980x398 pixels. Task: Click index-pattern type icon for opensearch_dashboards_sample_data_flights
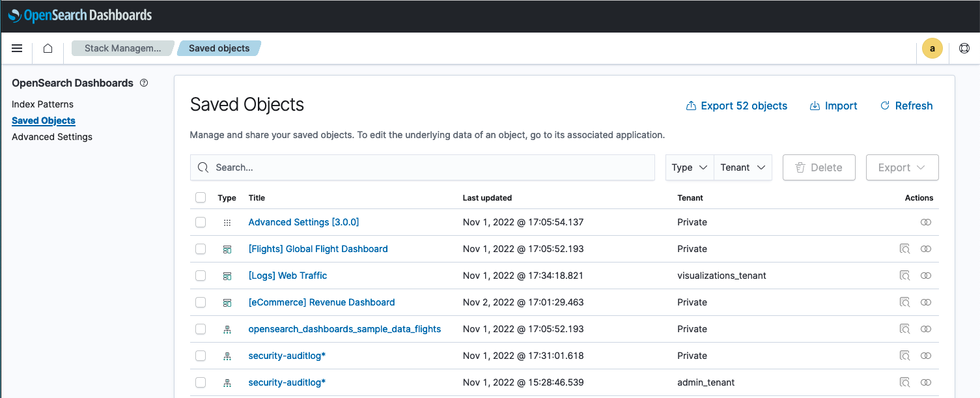227,330
